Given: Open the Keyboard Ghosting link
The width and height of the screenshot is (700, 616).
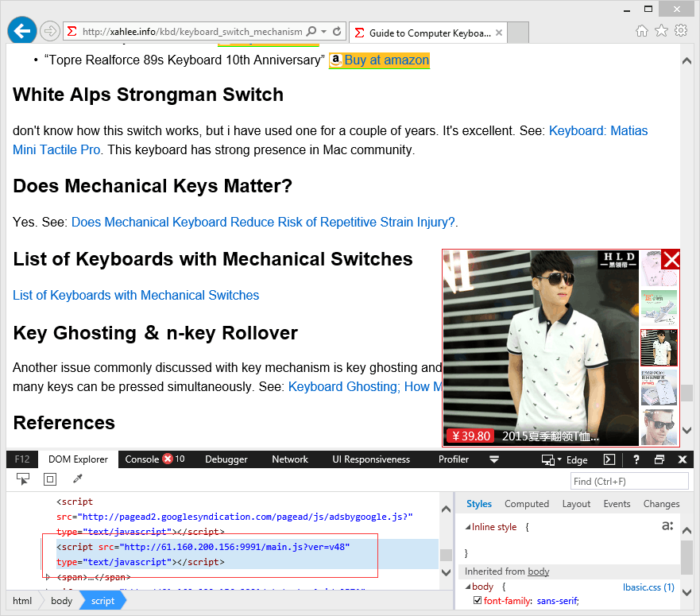Looking at the screenshot, I should pos(365,386).
